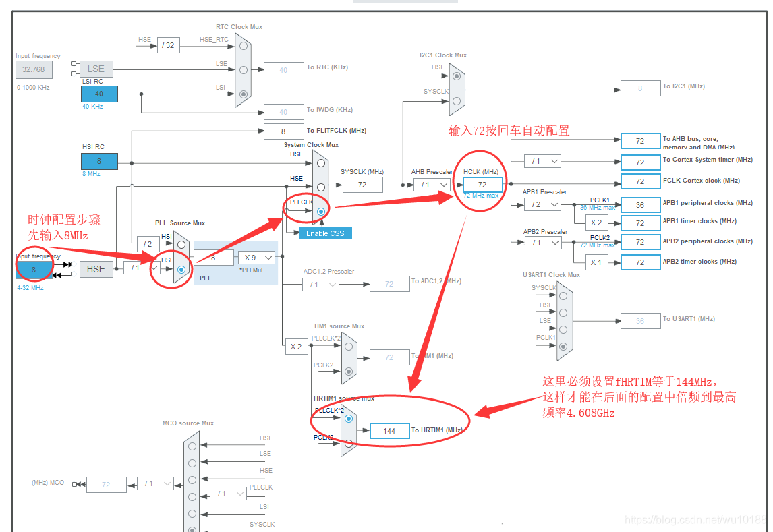Select LSE on USART1 Clock Mux
Image resolution: width=773 pixels, height=532 pixels.
click(x=563, y=330)
